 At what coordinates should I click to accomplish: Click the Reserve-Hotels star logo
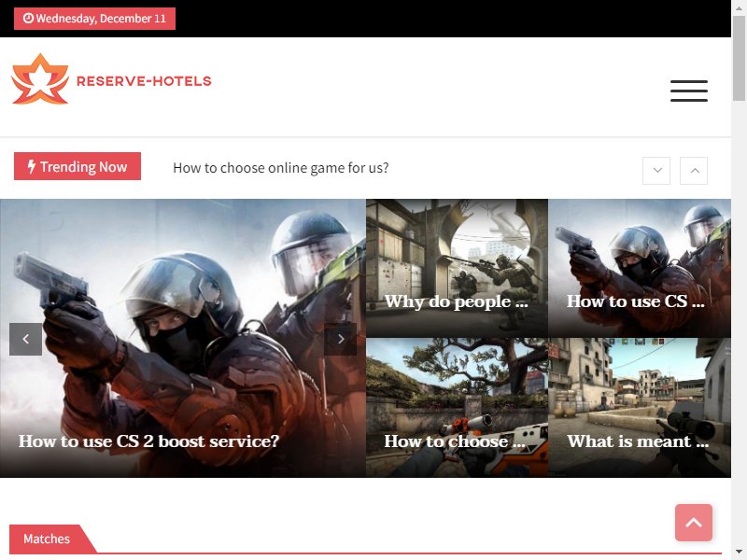40,79
